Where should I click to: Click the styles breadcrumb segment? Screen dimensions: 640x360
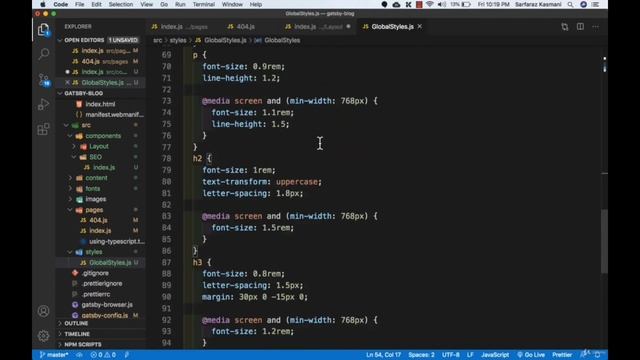point(178,40)
